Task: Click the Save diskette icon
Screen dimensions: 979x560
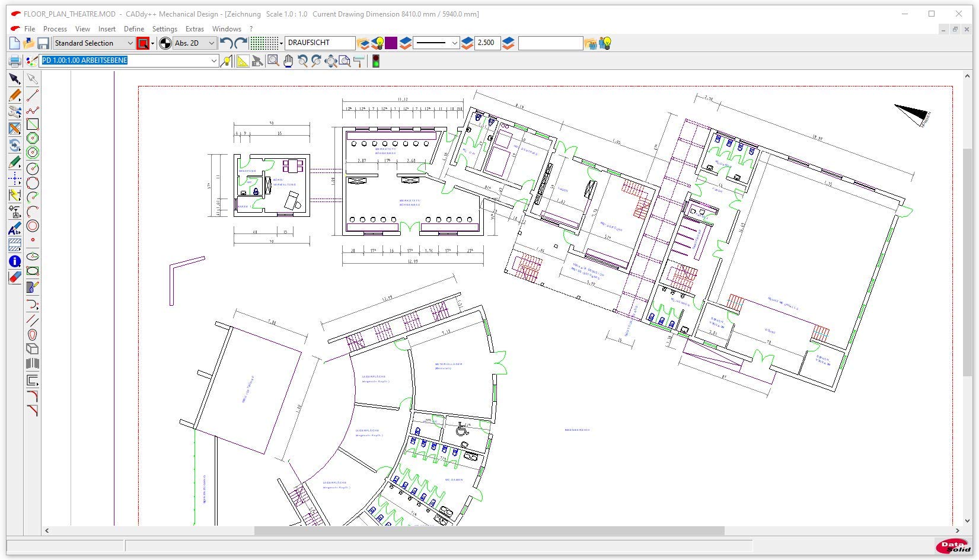Action: coord(43,43)
